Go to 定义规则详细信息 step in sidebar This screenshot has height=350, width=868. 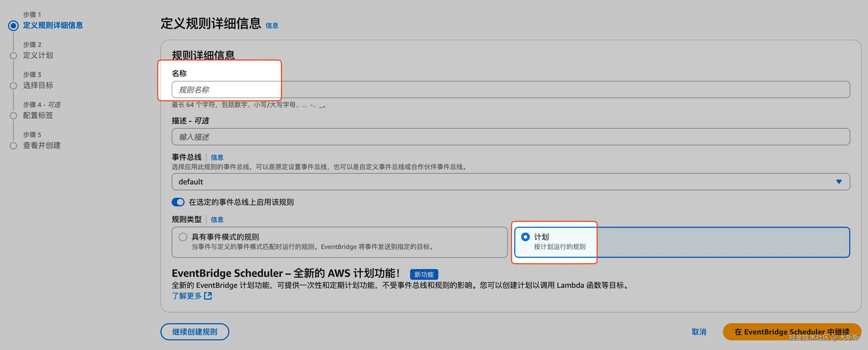pyautogui.click(x=53, y=25)
